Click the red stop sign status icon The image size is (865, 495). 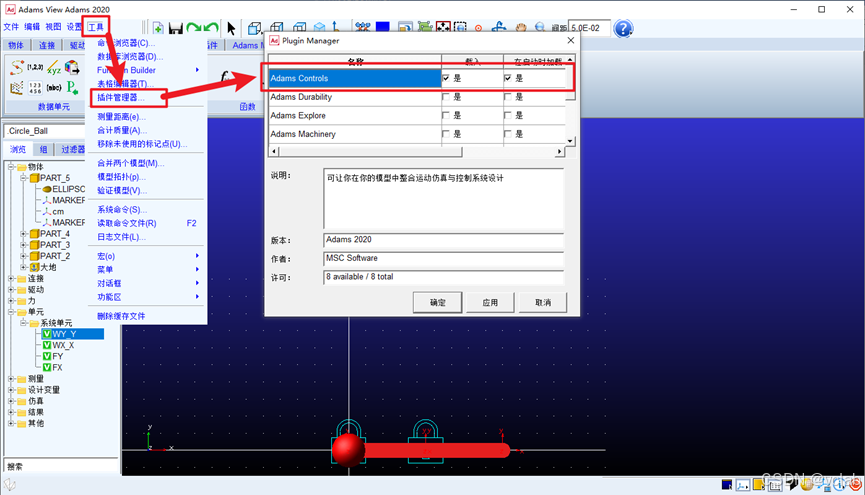856,485
